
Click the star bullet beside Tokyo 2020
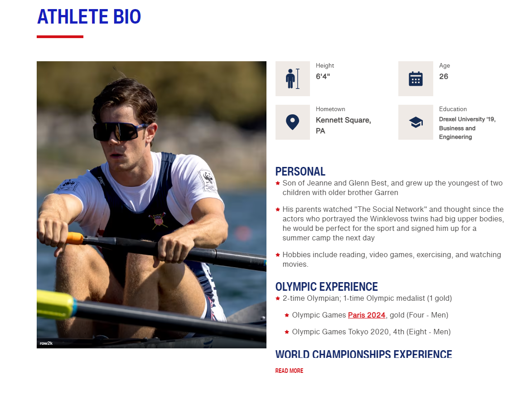click(287, 332)
